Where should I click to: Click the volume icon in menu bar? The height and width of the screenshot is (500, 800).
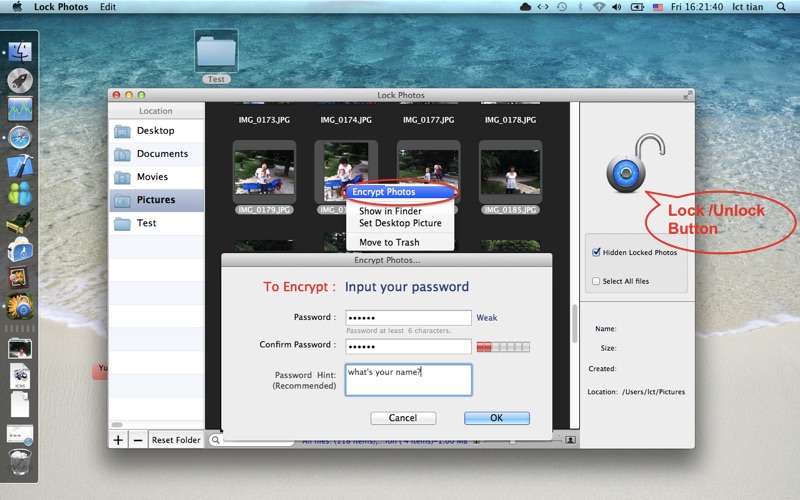click(x=616, y=7)
